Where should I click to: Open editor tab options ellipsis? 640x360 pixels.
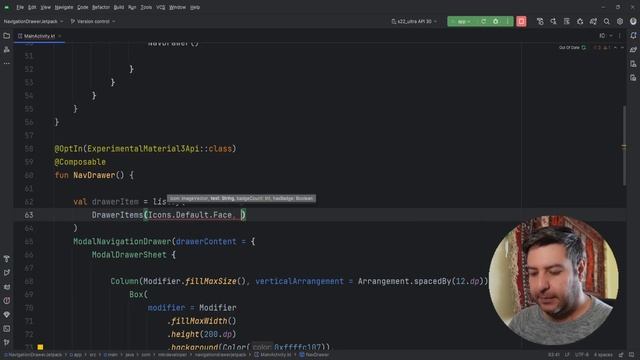click(x=620, y=36)
